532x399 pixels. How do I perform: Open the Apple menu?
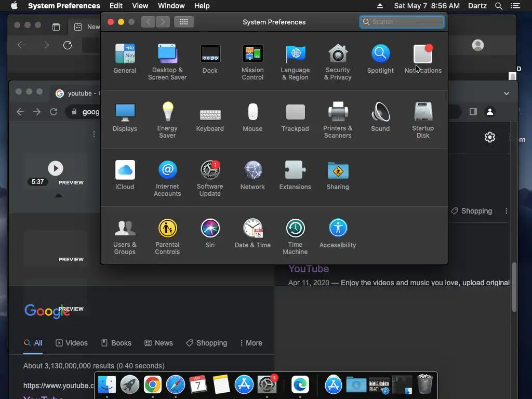click(14, 6)
